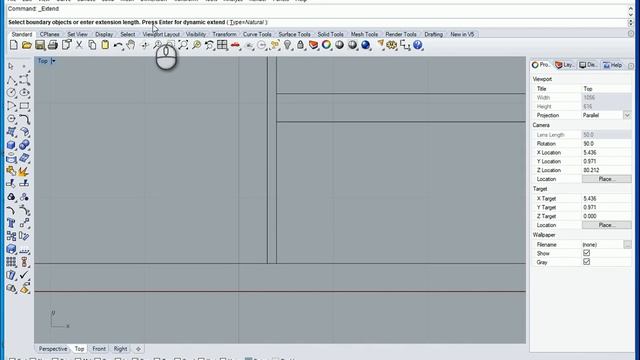Click the New file icon
The image size is (640, 360).
coord(13,45)
